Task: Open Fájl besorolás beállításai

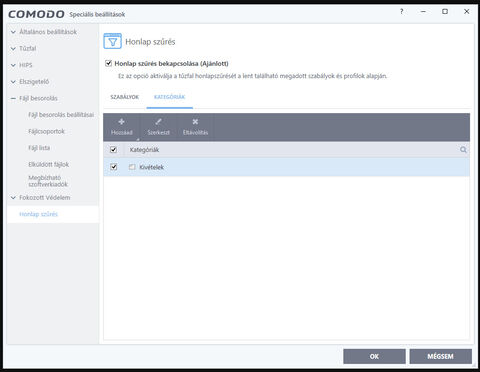Action: (x=61, y=115)
